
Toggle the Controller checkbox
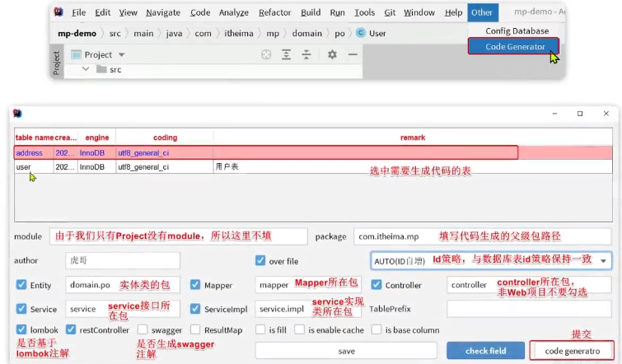click(x=376, y=285)
